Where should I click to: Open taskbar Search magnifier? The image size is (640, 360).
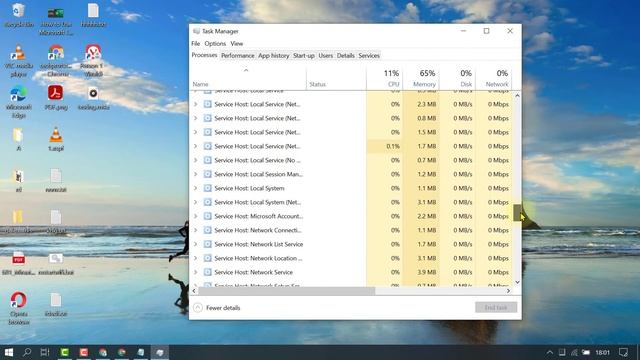(27, 352)
